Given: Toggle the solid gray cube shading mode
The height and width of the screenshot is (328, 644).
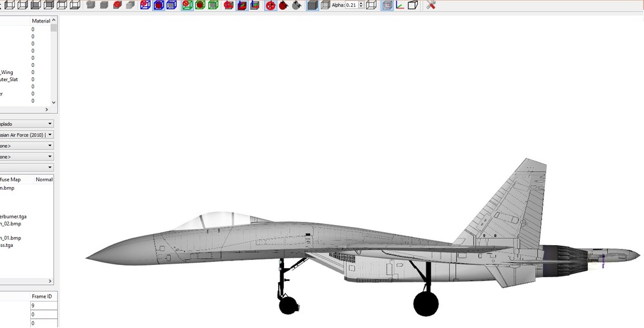Looking at the screenshot, I should coord(312,5).
